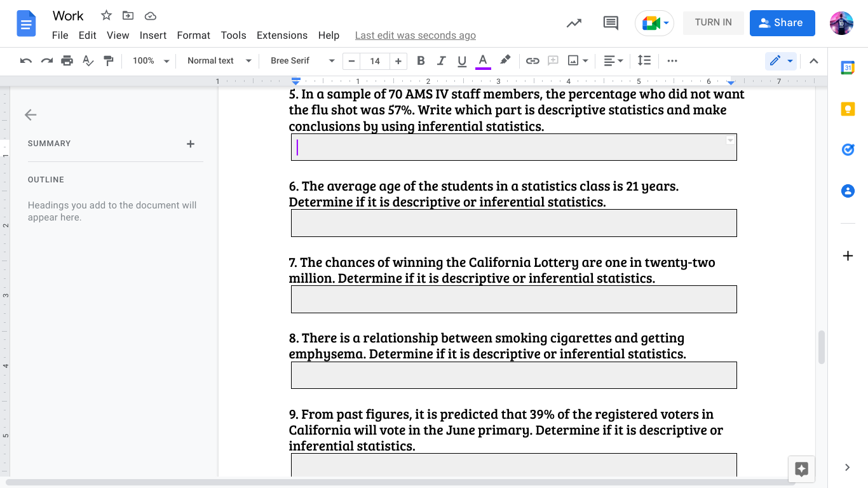Click the answer box under question 6
868x488 pixels.
point(514,223)
